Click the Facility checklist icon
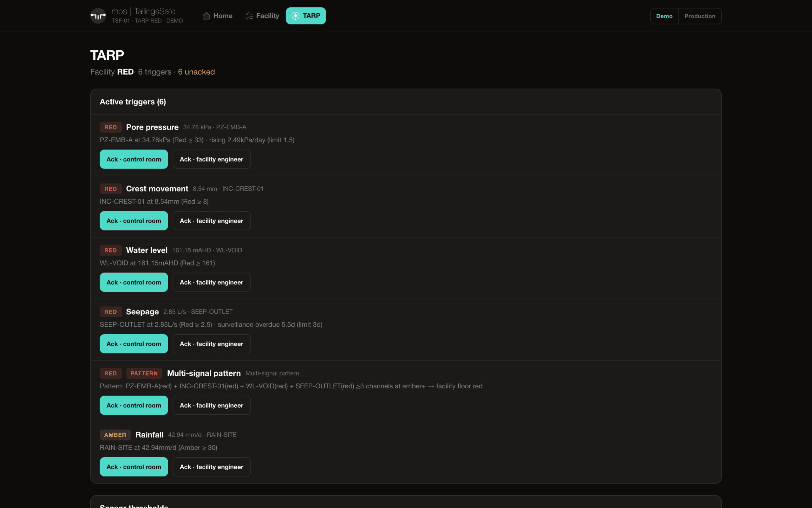The width and height of the screenshot is (812, 508). pyautogui.click(x=249, y=16)
